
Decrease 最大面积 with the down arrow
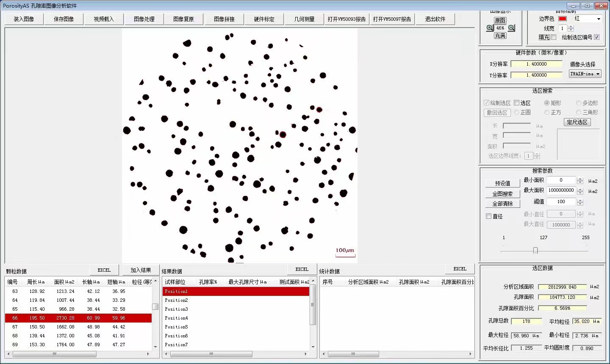coord(580,193)
